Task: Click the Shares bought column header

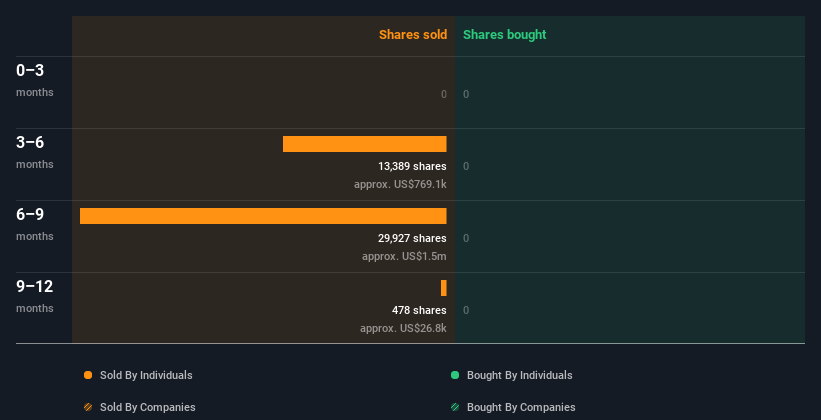Action: pos(505,35)
